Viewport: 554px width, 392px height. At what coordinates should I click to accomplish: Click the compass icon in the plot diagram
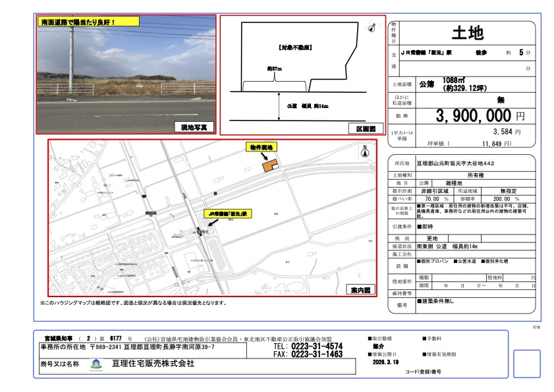371,27
